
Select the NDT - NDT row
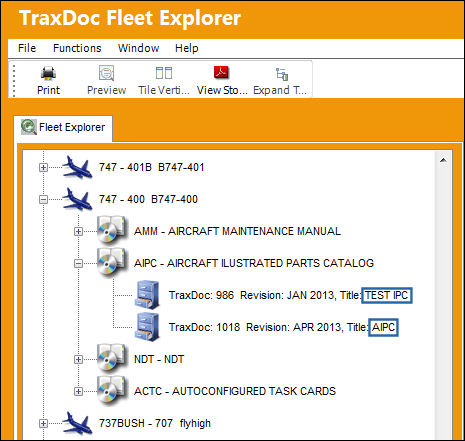[x=159, y=359]
